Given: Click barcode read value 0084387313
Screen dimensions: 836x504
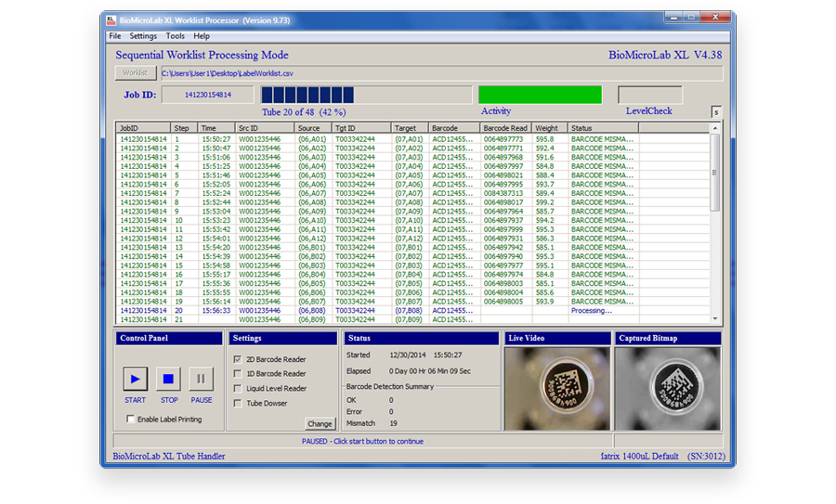Looking at the screenshot, I should [x=503, y=193].
